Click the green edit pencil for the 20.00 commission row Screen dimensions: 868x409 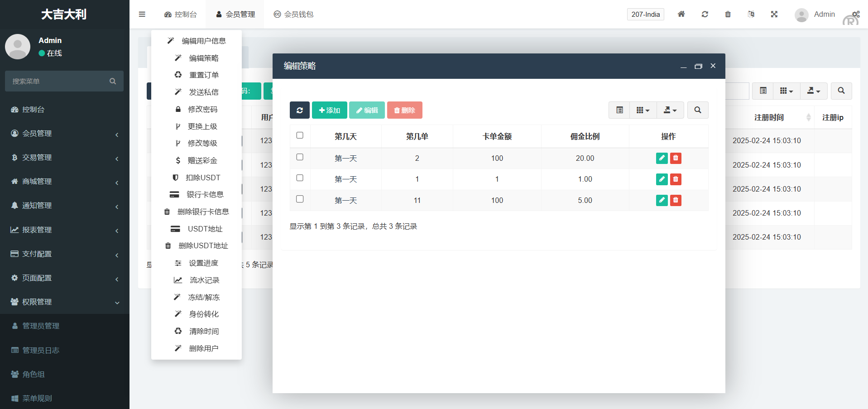(x=662, y=158)
